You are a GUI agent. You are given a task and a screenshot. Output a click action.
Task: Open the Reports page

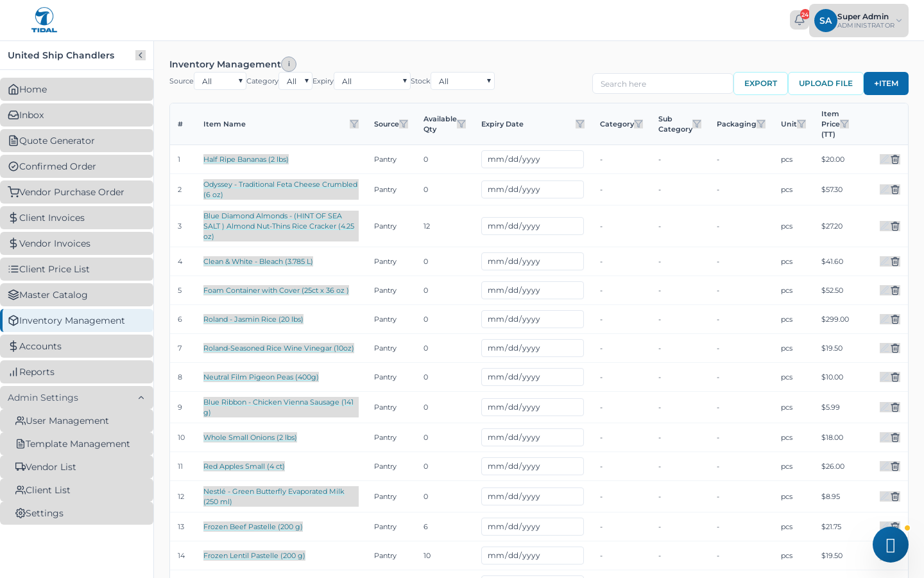76,372
